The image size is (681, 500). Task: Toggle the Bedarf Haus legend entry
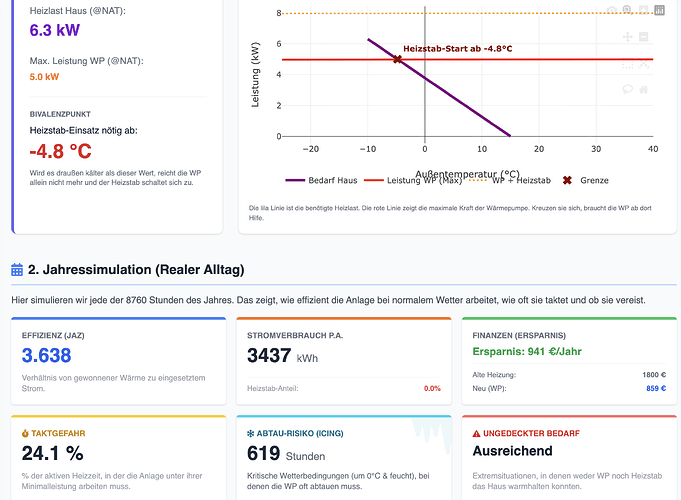320,180
